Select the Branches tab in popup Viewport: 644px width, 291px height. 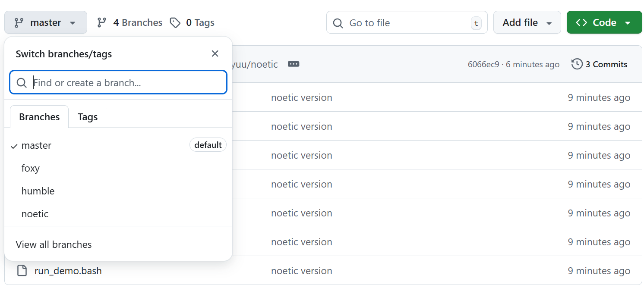[39, 117]
